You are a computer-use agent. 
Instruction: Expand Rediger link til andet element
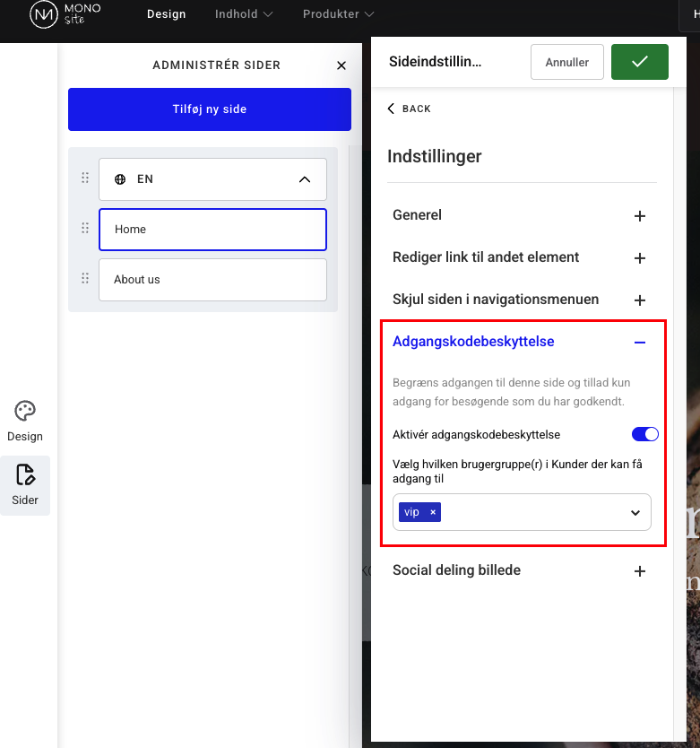tap(639, 258)
